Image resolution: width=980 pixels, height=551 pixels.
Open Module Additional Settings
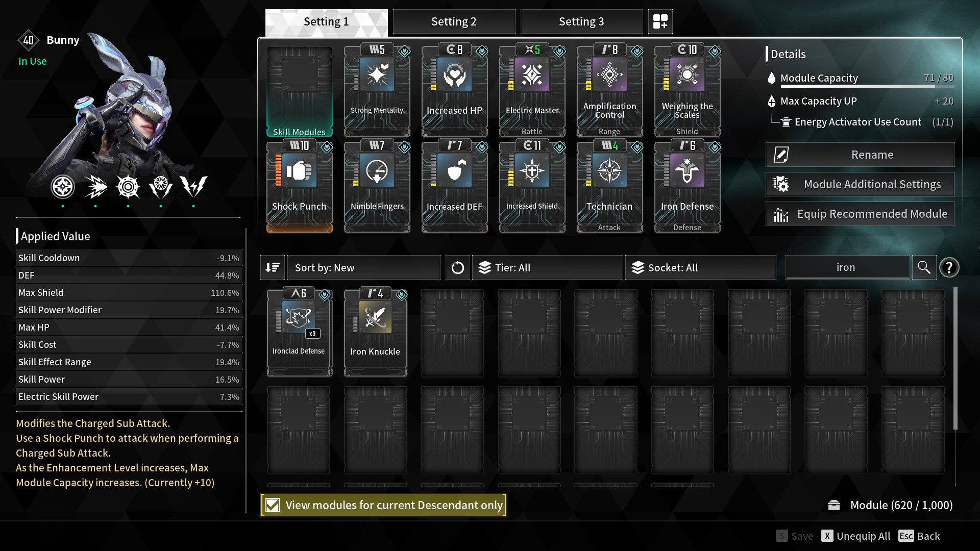click(x=860, y=184)
